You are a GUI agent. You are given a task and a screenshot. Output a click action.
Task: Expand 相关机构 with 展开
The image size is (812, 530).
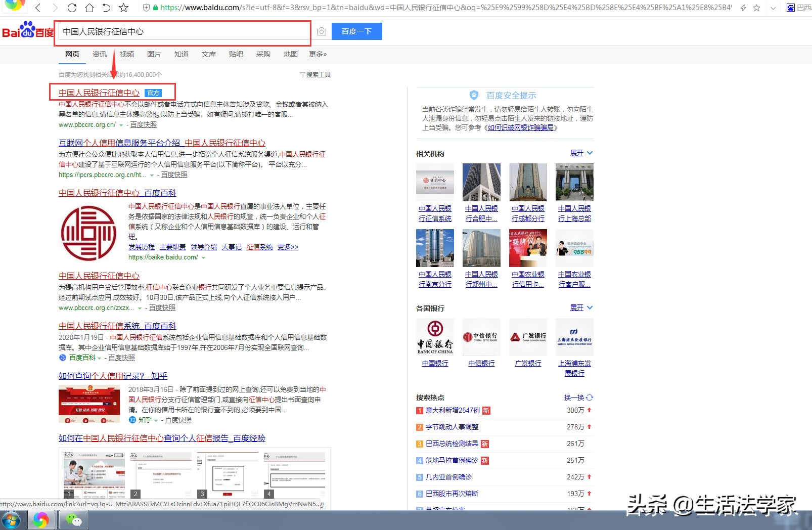[578, 153]
